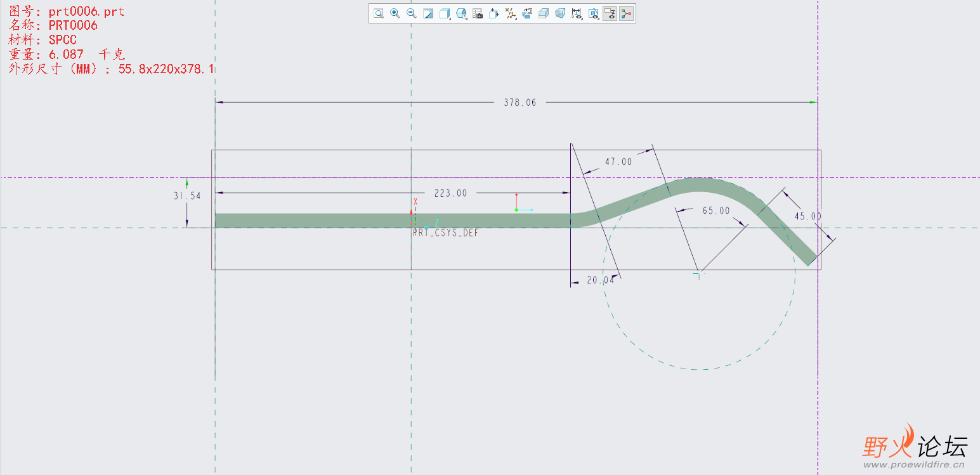The width and height of the screenshot is (980, 475).
Task: Select the 31.54 height dimension
Action: [187, 196]
